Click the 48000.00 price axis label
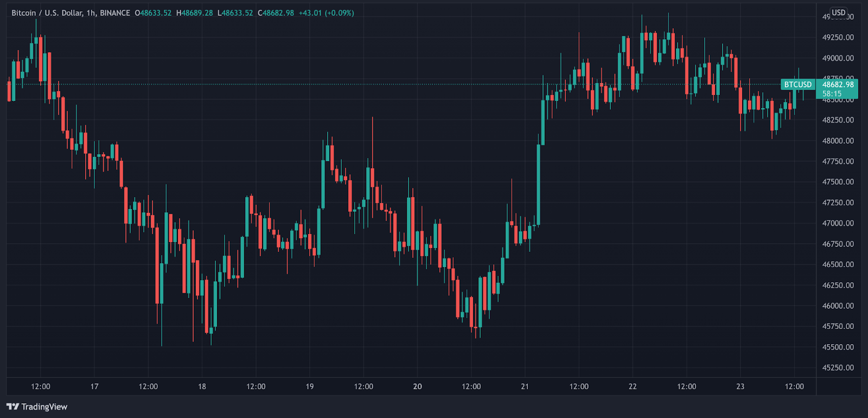 coord(838,141)
